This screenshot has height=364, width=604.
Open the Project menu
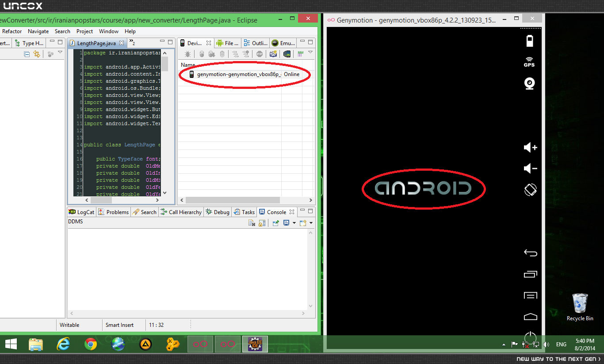[x=84, y=31]
